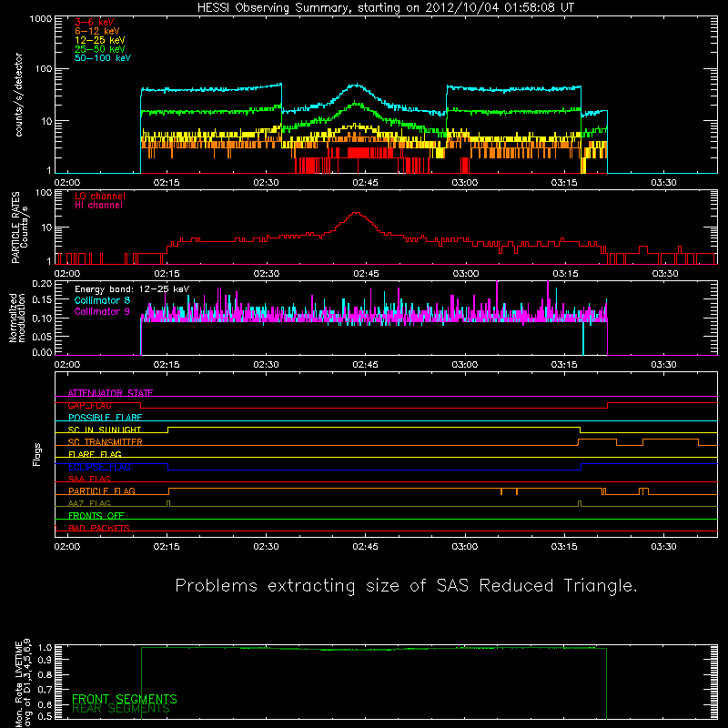Viewport: 728px width, 728px height.
Task: Click the 'counts/s/detector' axis label
Action: (x=18, y=95)
